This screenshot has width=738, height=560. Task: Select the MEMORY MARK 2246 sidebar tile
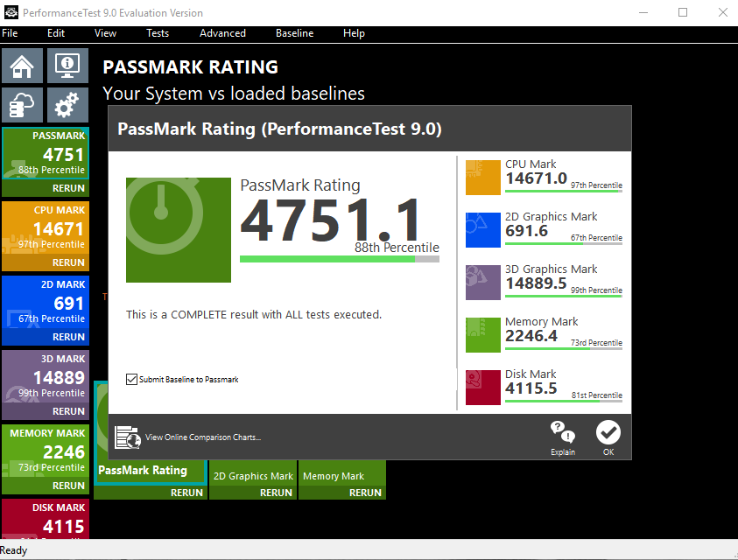tap(46, 451)
